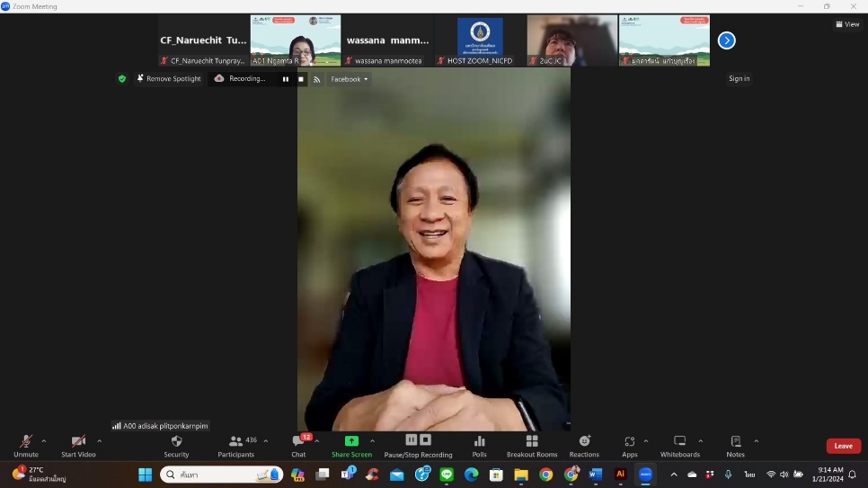Open Task View in taskbar

(x=323, y=475)
